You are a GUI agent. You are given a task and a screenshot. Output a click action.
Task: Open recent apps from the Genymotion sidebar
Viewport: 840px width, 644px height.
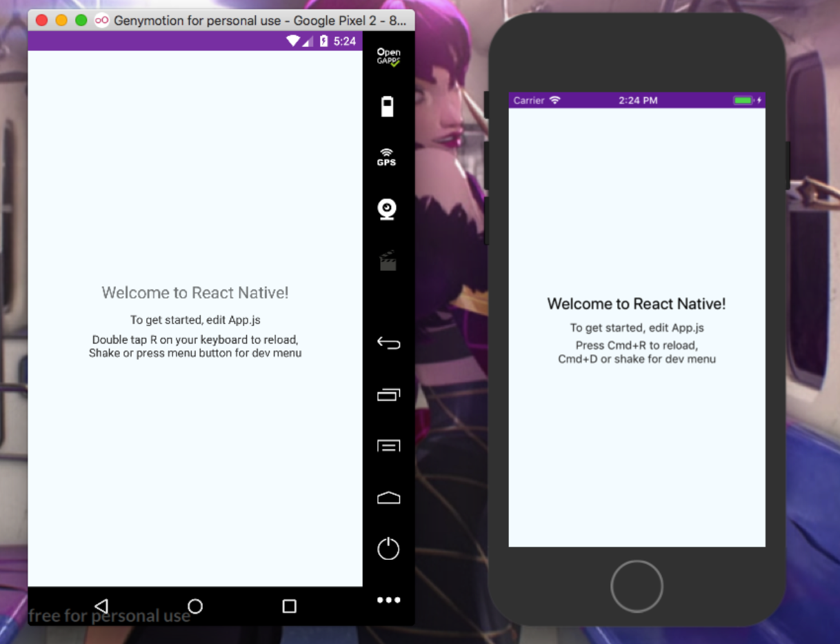(x=388, y=394)
